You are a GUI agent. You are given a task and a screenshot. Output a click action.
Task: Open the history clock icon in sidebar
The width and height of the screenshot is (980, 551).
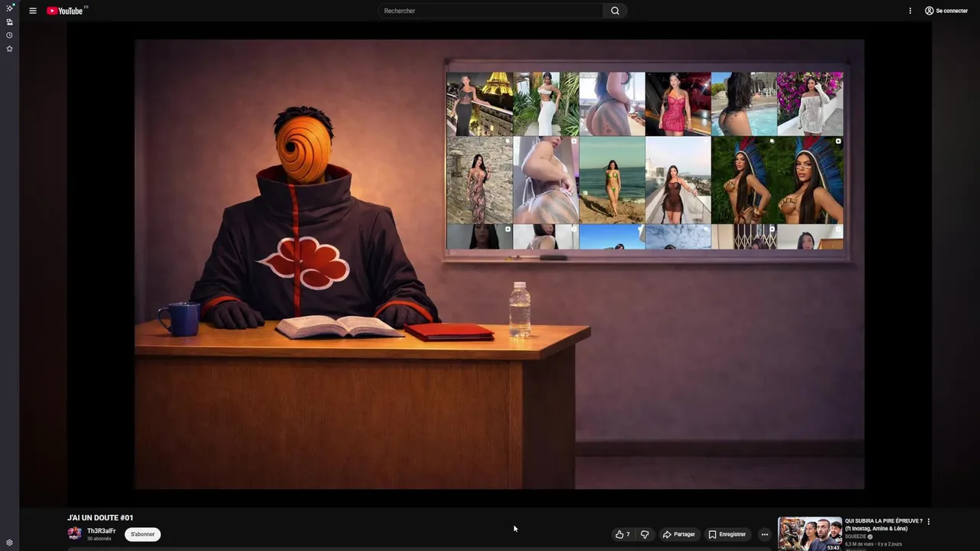9,35
